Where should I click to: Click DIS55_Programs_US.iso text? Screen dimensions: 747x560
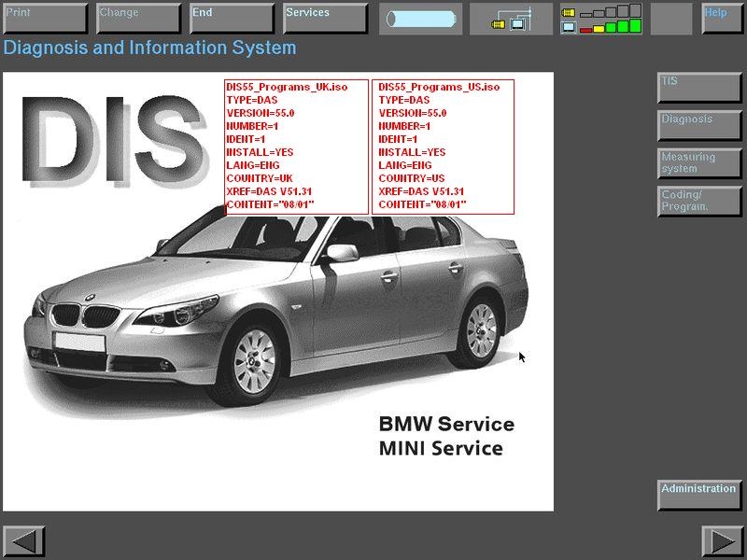[439, 87]
